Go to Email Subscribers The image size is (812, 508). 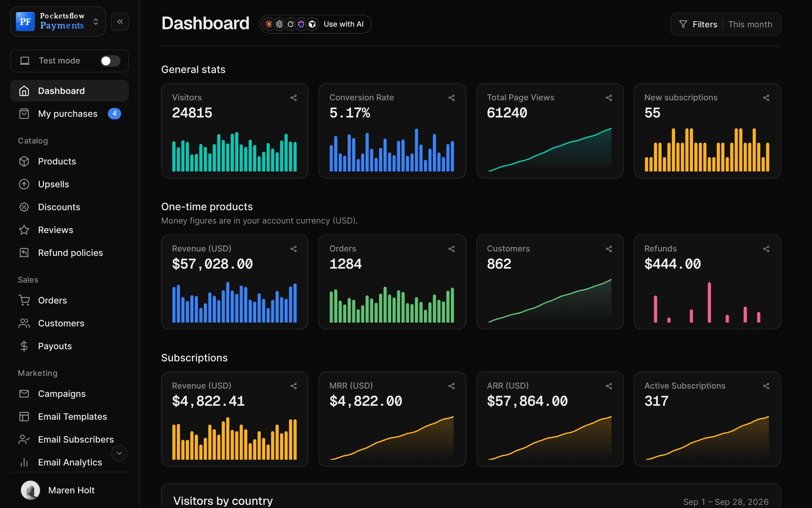[69, 439]
